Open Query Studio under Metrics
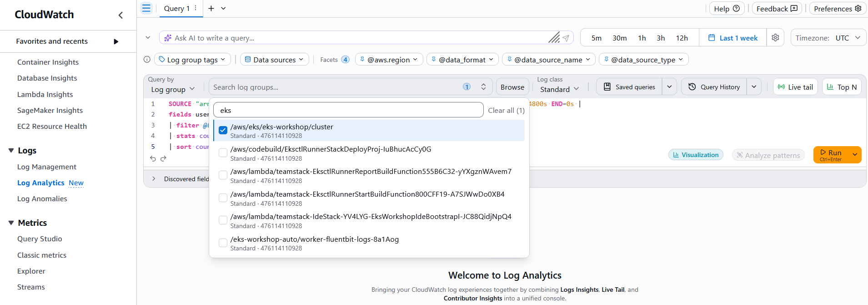The image size is (868, 305). click(40, 239)
